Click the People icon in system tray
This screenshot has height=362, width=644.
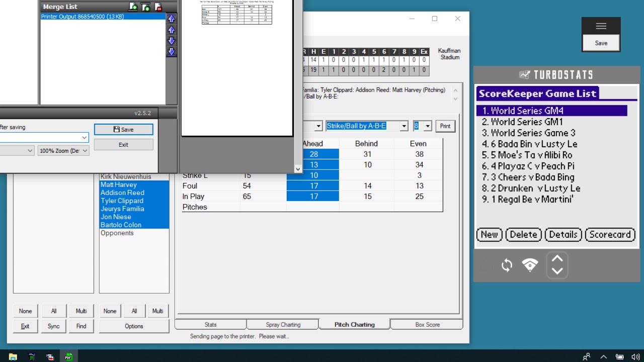point(586,357)
